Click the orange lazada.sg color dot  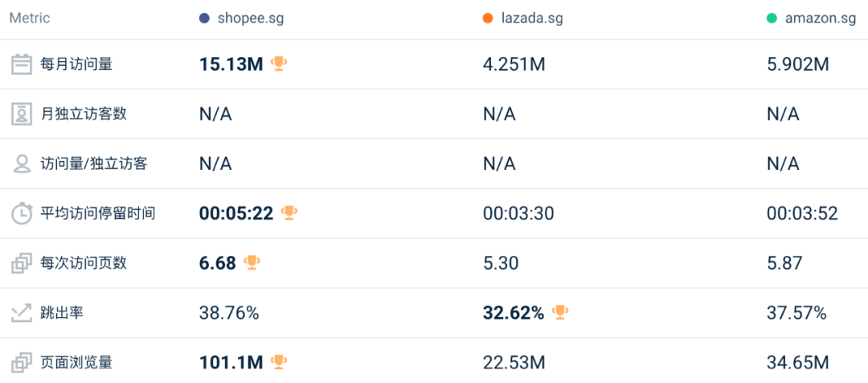click(488, 19)
